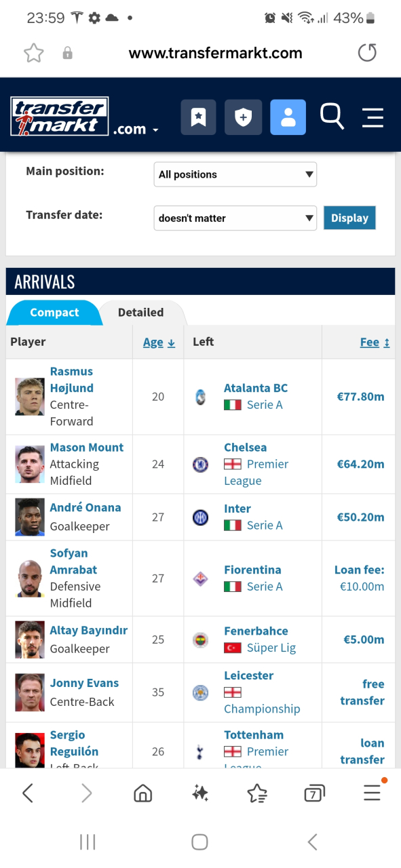
Task: Open the user profile icon
Action: (288, 117)
